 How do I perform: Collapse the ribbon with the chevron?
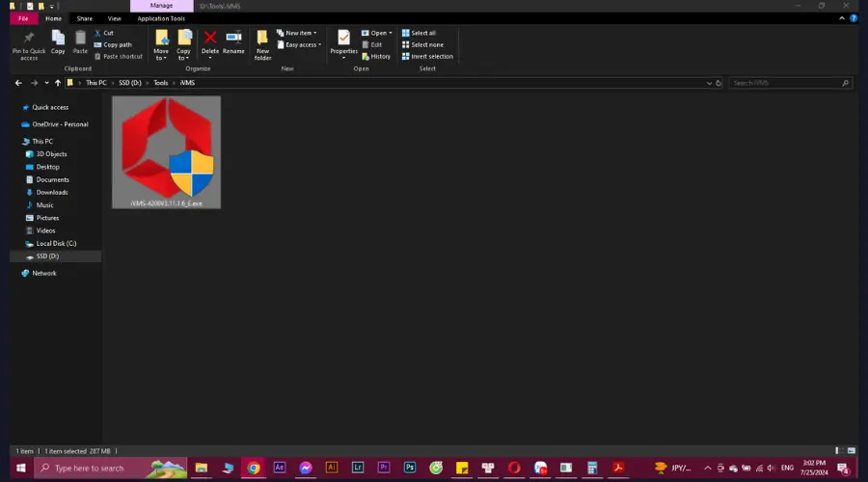pyautogui.click(x=842, y=18)
